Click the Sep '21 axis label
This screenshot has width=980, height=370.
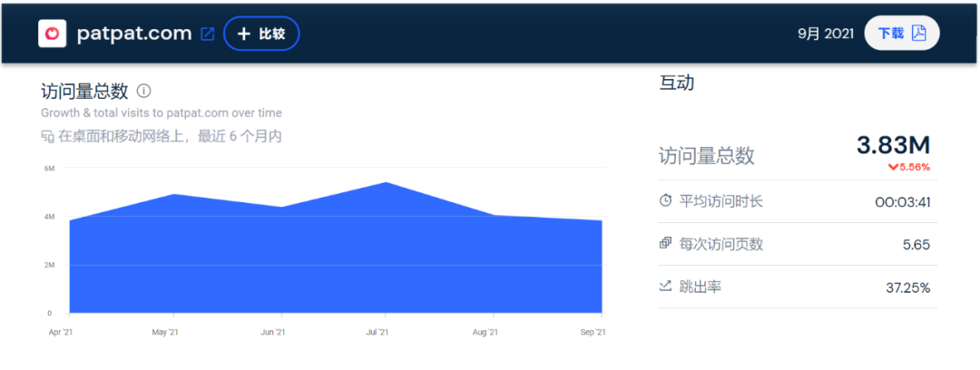click(x=592, y=333)
